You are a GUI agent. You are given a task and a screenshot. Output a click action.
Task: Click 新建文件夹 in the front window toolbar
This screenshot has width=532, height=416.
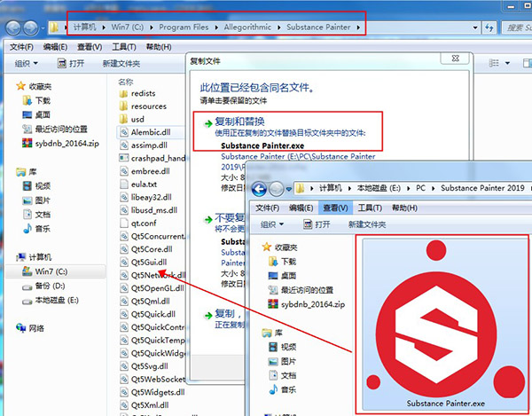point(367,224)
